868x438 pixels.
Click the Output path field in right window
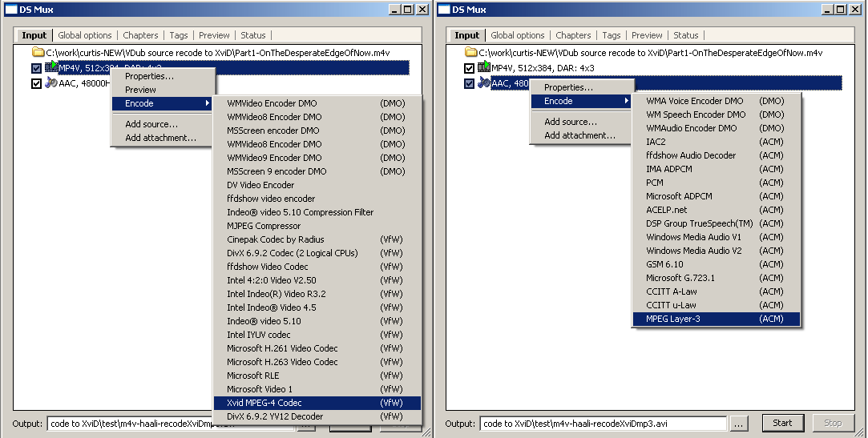tap(603, 424)
